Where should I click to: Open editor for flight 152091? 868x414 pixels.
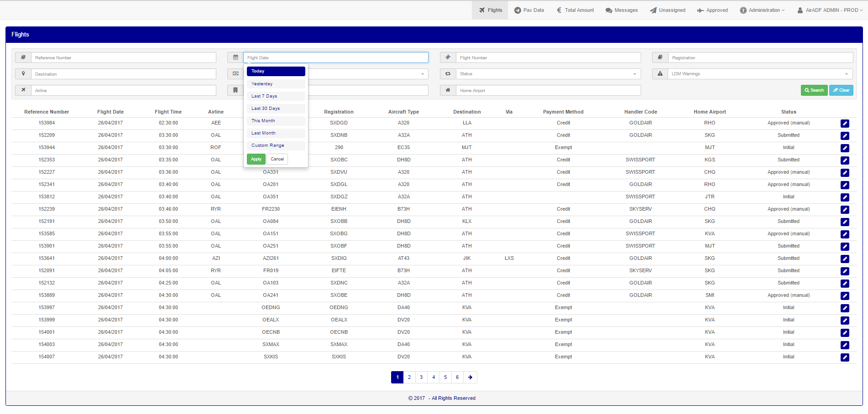pos(845,271)
